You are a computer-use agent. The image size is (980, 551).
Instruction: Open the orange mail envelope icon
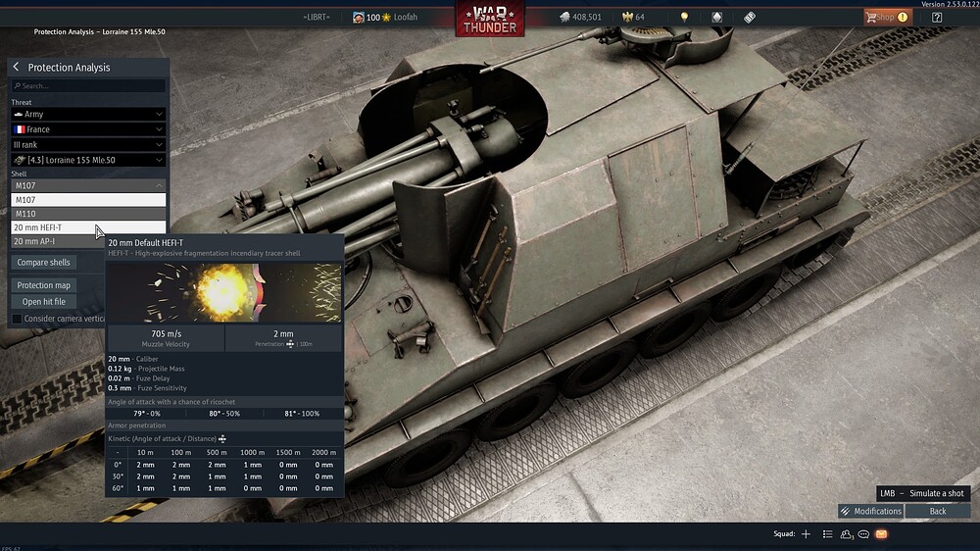click(x=881, y=534)
